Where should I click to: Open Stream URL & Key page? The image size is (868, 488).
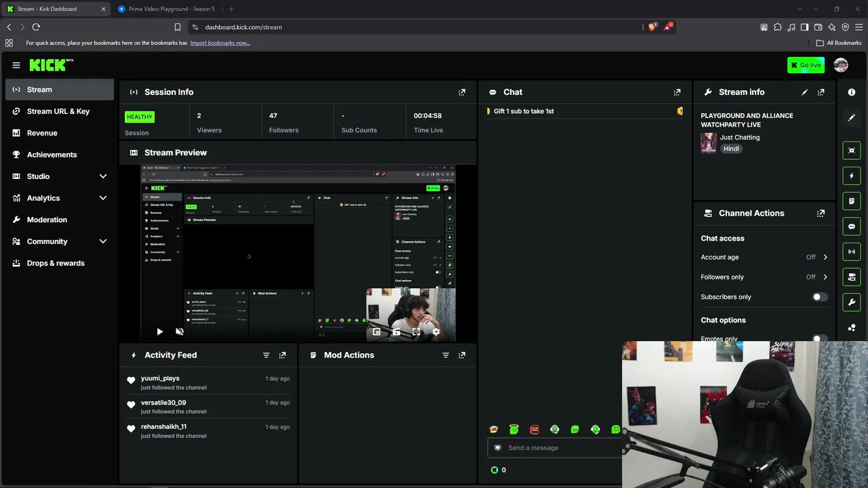point(60,111)
